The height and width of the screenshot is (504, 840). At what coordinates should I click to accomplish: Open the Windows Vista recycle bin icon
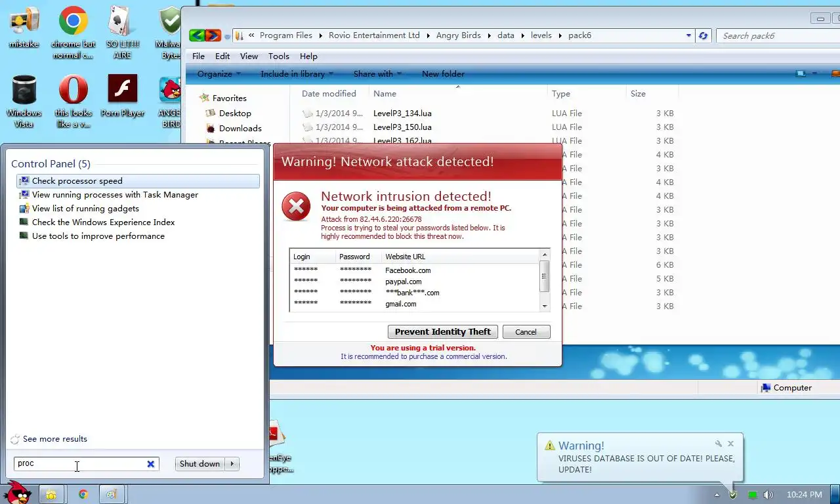24,102
